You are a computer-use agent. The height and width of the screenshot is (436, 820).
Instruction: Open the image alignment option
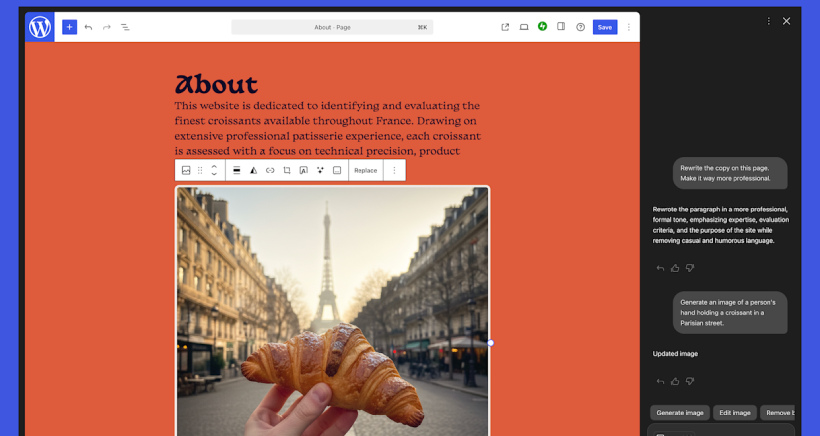point(237,170)
